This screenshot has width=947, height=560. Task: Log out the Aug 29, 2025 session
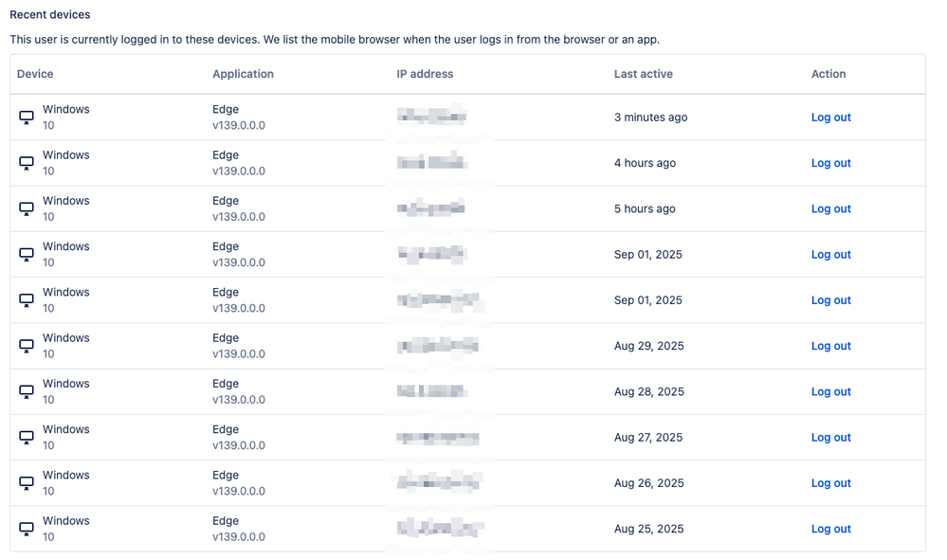coord(830,346)
